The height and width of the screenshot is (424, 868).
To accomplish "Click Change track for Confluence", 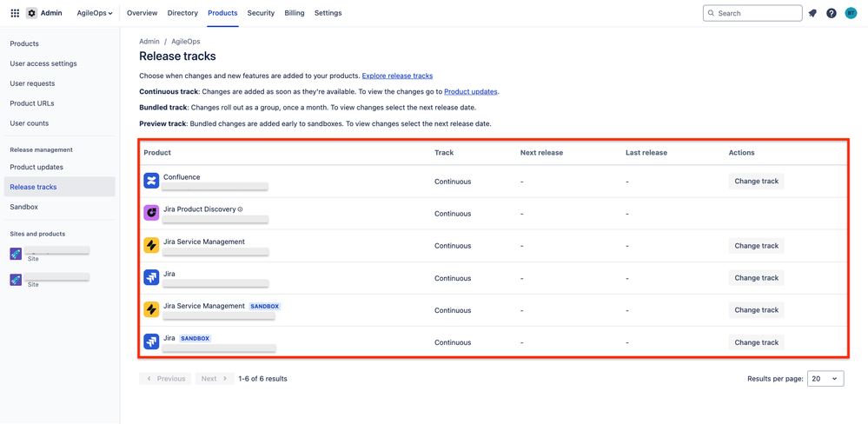I will tap(756, 181).
